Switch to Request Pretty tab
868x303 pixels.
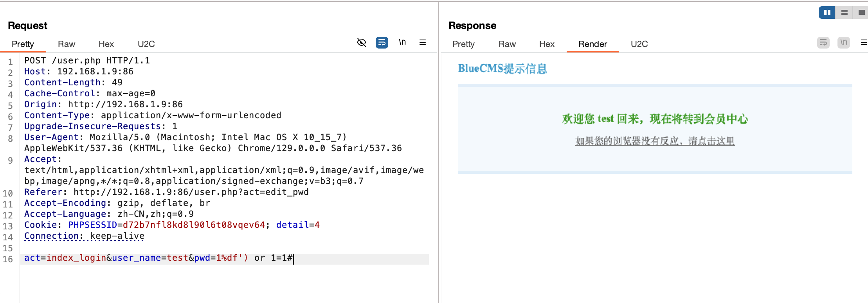(23, 44)
